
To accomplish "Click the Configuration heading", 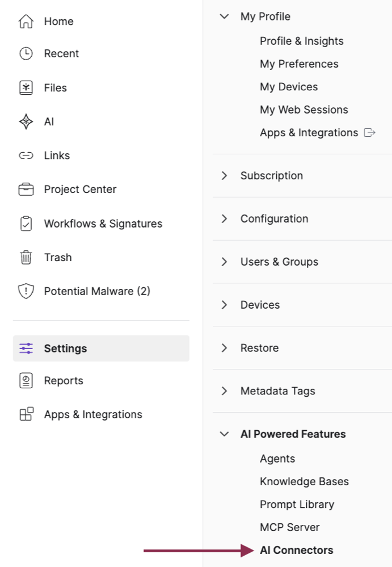I will [274, 219].
